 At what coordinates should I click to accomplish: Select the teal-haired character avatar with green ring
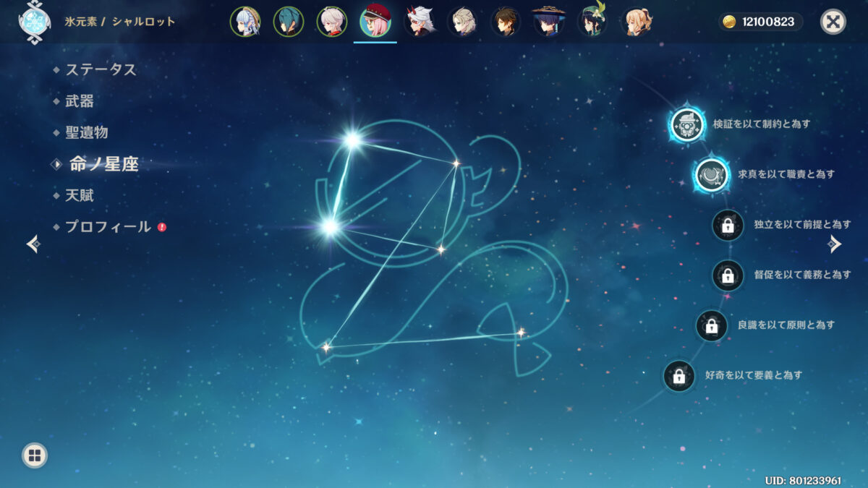pyautogui.click(x=289, y=22)
